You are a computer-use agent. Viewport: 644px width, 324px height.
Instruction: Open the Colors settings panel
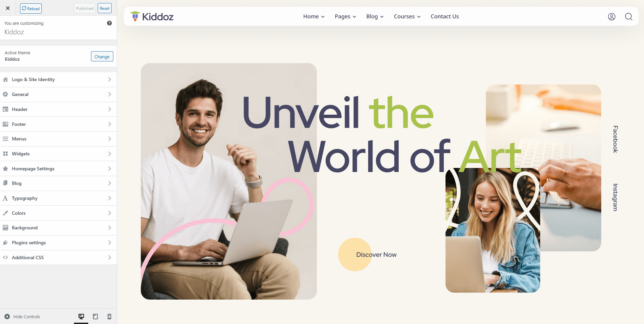click(58, 213)
